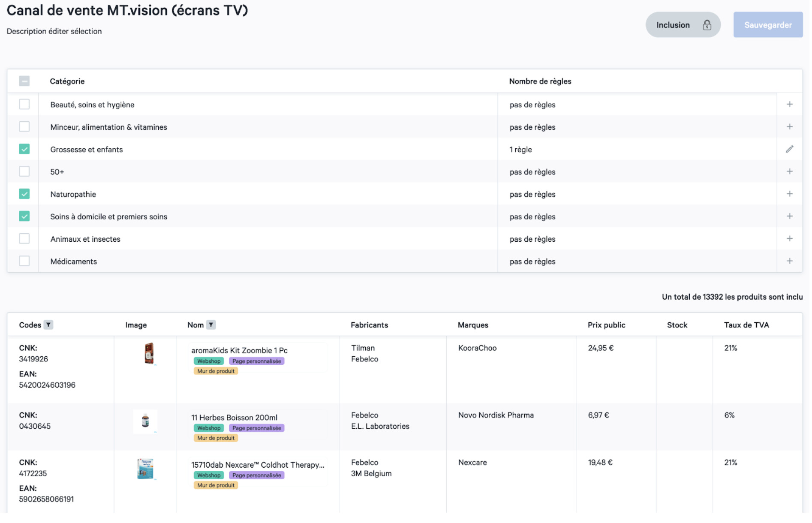
Task: Click the Marques column header
Action: [x=473, y=325]
